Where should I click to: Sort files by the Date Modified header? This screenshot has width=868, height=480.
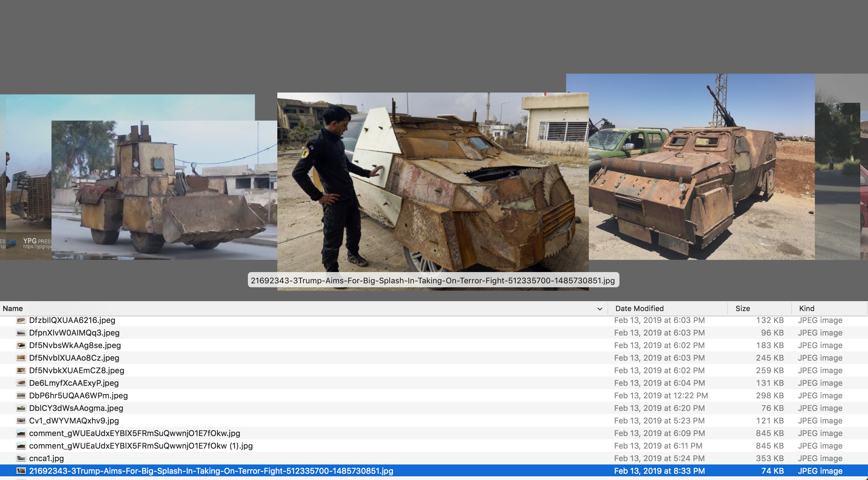click(639, 308)
